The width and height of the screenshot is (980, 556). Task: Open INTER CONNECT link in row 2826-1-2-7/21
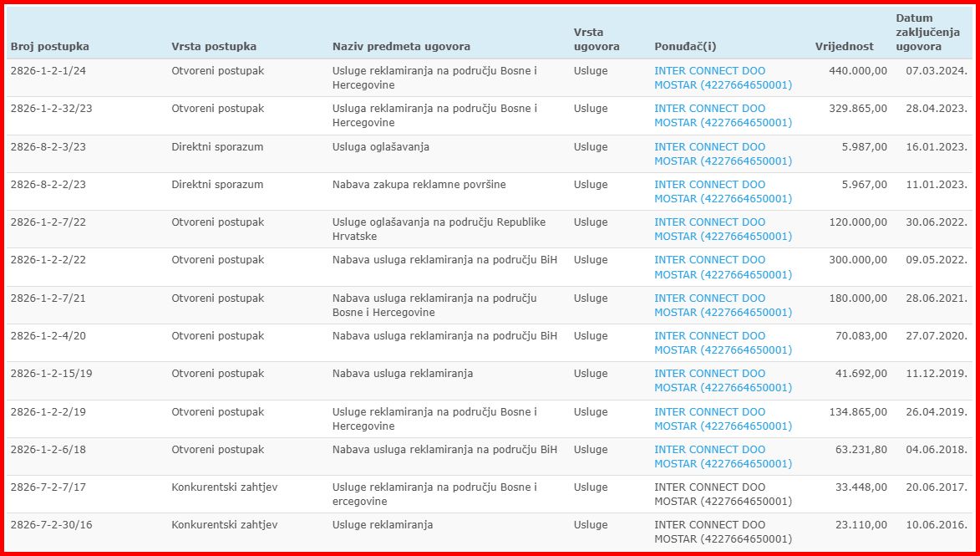point(724,305)
